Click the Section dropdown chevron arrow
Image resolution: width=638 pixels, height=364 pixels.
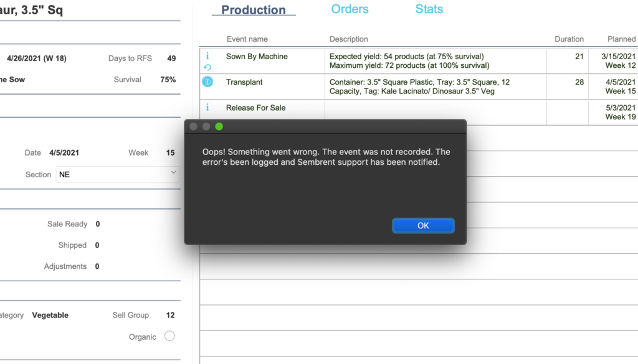point(173,172)
